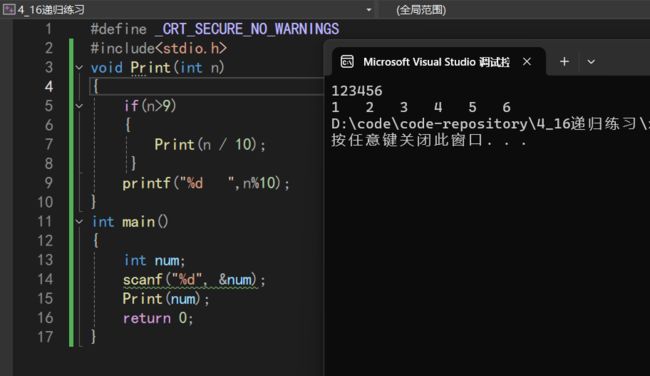Click the 123456 input line in console

click(357, 91)
